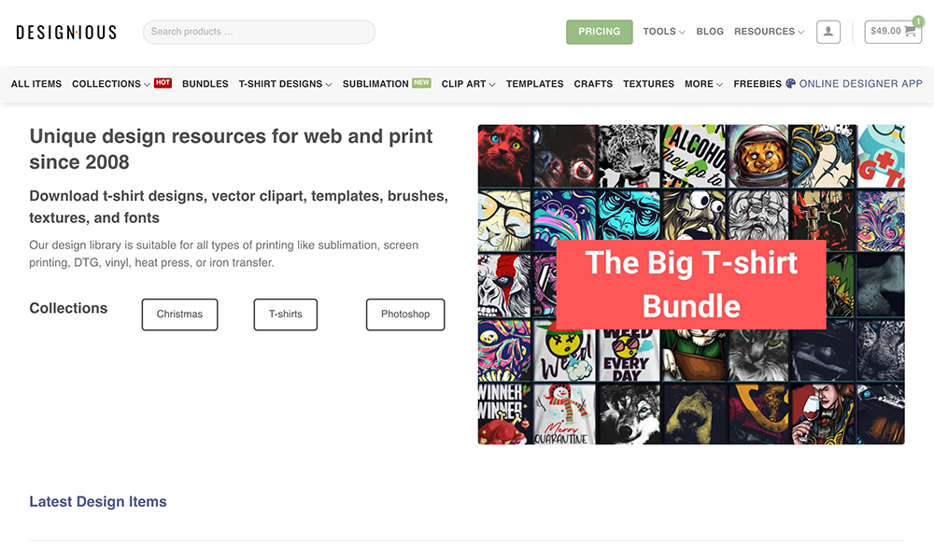Open The Big T-shirt Bundle banner

point(691,285)
